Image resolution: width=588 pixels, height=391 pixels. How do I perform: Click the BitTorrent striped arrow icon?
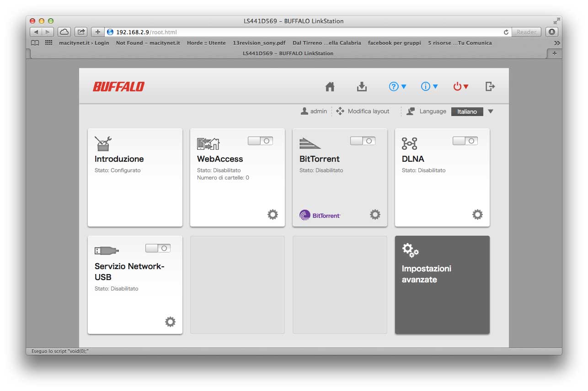(310, 143)
